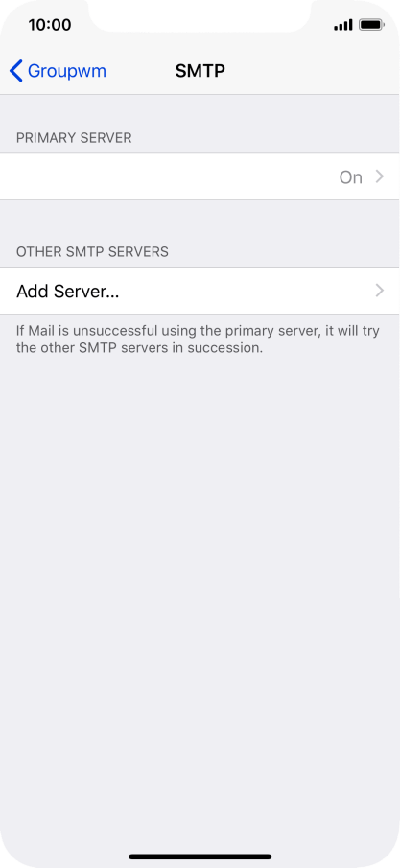
Task: Tap the 10:00 clock in status bar
Action: click(x=50, y=25)
